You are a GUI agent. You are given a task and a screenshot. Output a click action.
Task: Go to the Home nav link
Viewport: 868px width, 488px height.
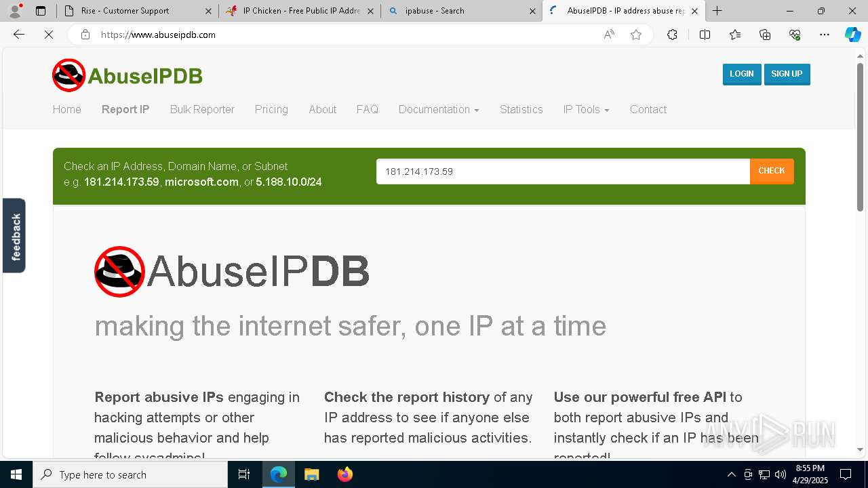tap(67, 109)
